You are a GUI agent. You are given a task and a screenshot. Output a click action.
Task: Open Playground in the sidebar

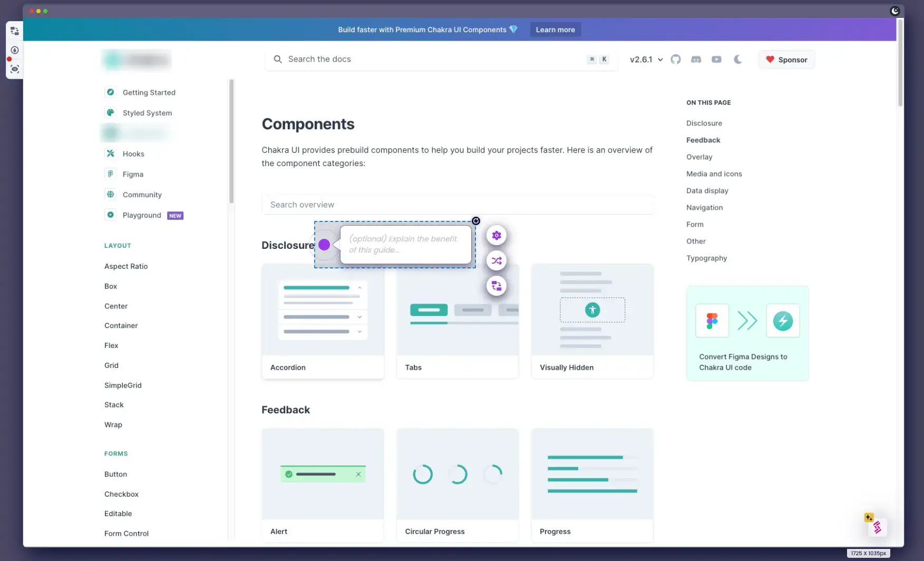(x=142, y=215)
